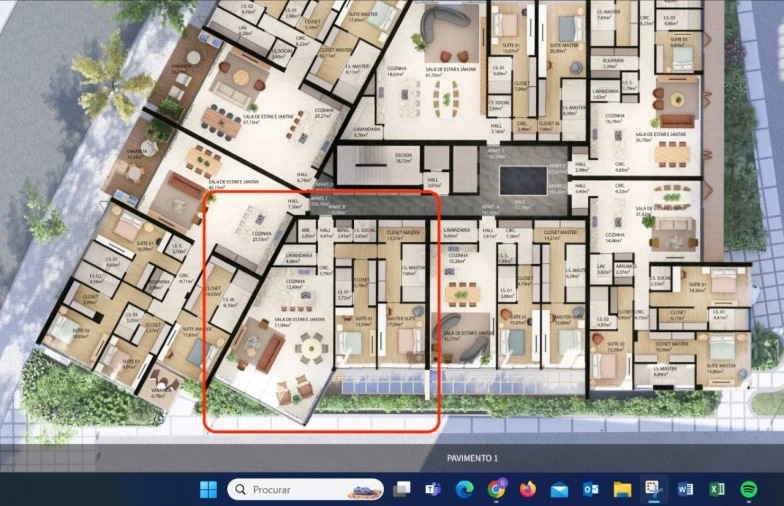This screenshot has height=506, width=784.
Task: Click the I.S. SOCIAL 2,85m² label
Action: tap(364, 232)
